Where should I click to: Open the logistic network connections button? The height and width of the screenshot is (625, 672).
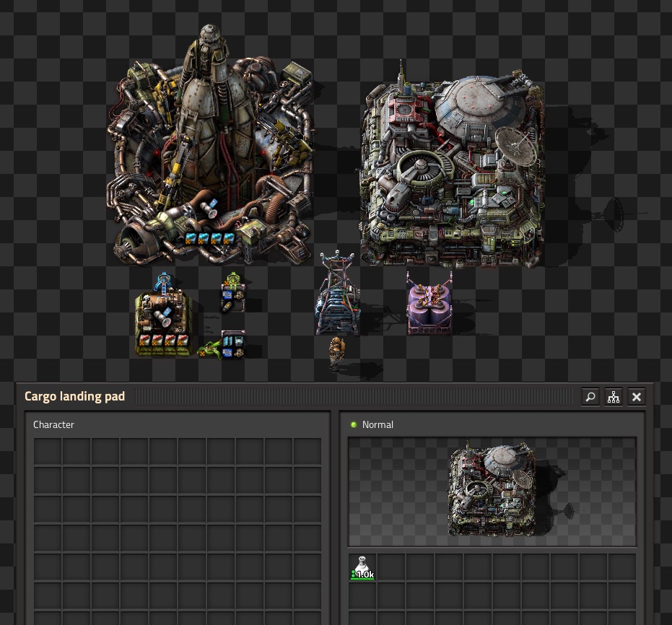click(614, 397)
